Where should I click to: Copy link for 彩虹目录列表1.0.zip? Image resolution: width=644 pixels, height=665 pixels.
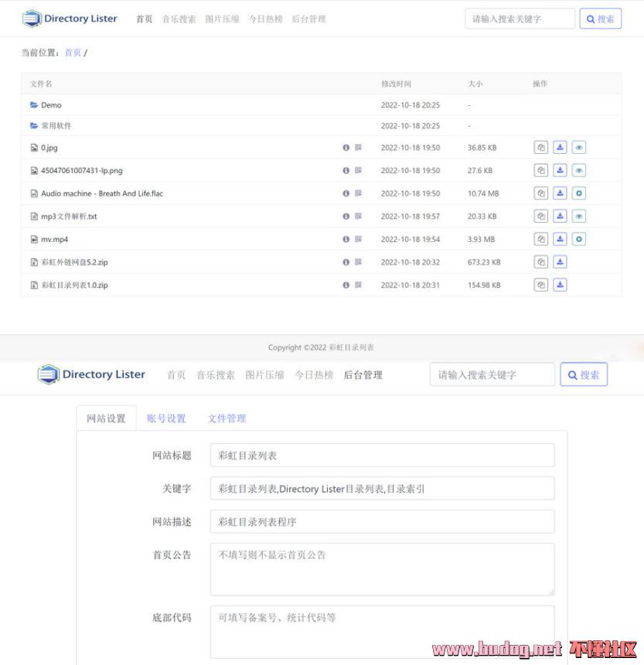540,285
